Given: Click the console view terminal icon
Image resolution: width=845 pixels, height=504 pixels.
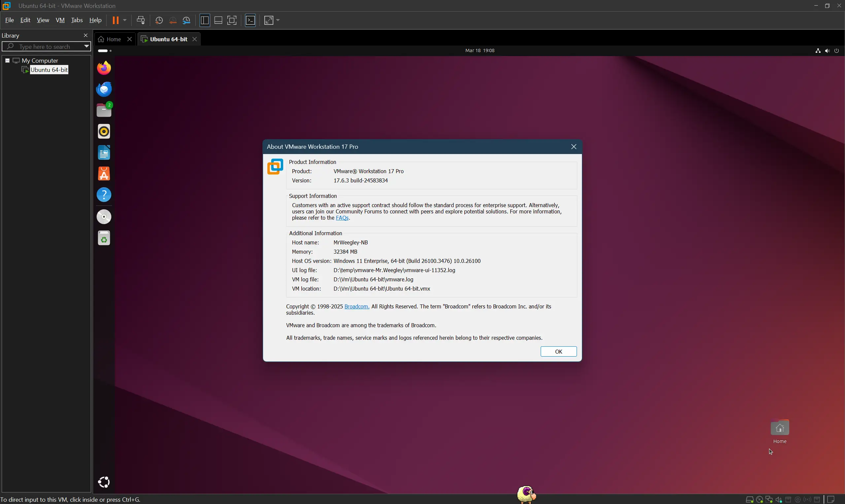Looking at the screenshot, I should click(251, 20).
